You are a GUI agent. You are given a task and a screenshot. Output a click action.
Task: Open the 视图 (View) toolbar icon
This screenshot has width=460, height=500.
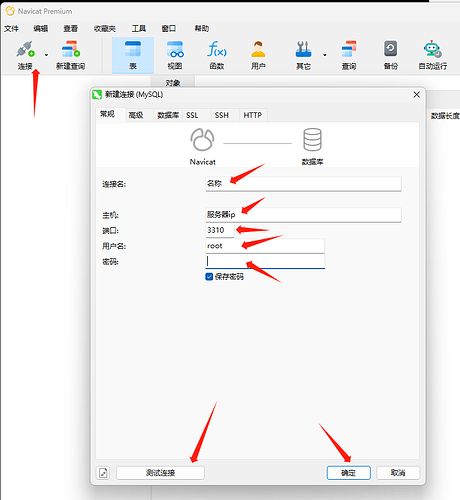click(x=175, y=50)
